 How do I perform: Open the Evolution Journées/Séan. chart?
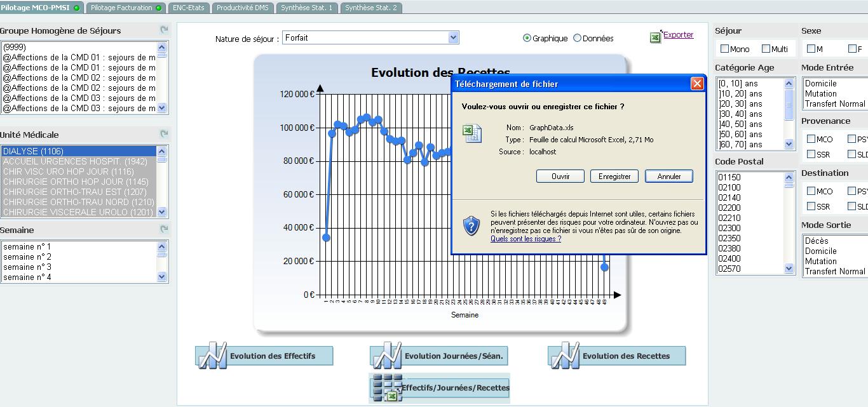tap(387, 356)
